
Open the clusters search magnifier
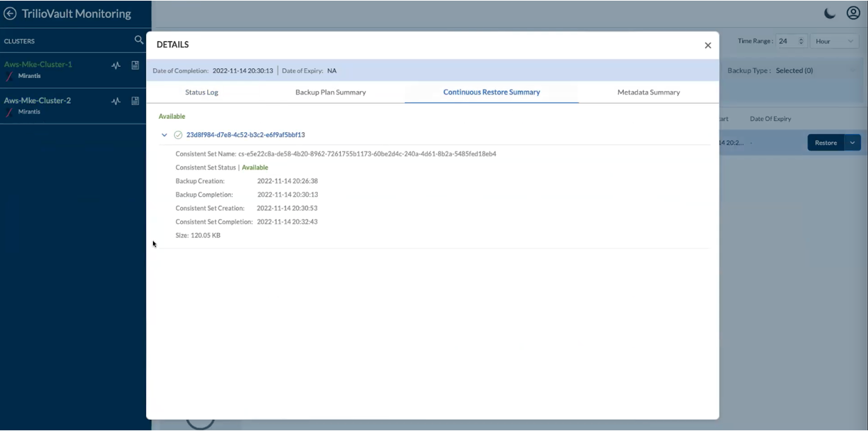pyautogui.click(x=139, y=40)
